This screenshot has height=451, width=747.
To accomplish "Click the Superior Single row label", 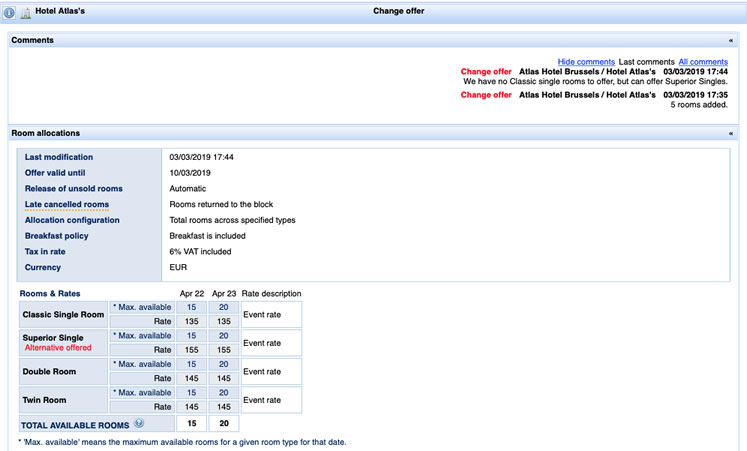I will [53, 338].
